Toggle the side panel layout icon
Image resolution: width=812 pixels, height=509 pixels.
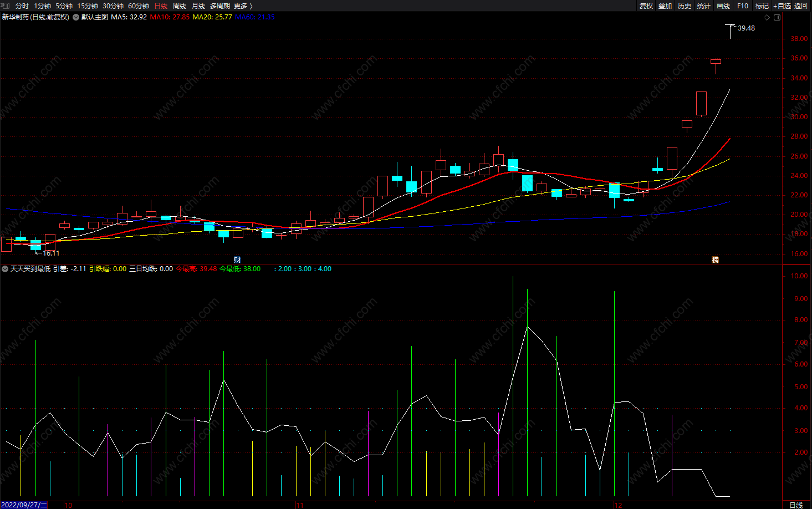777,17
